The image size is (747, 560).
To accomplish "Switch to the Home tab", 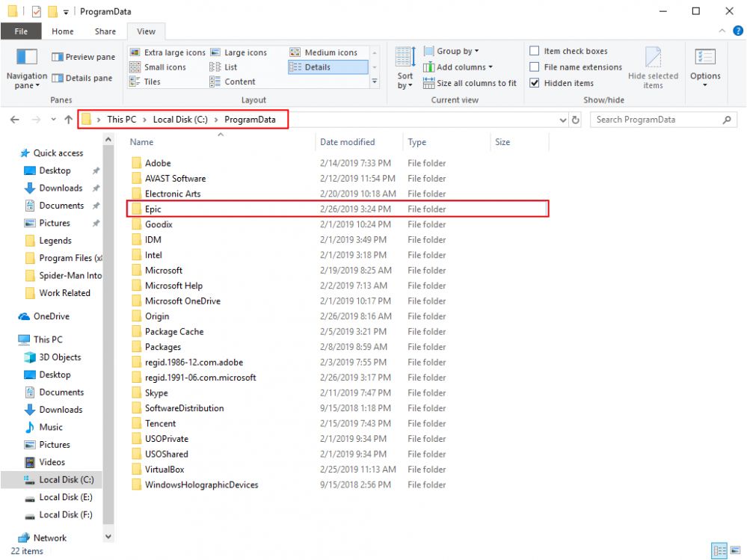I will point(62,31).
